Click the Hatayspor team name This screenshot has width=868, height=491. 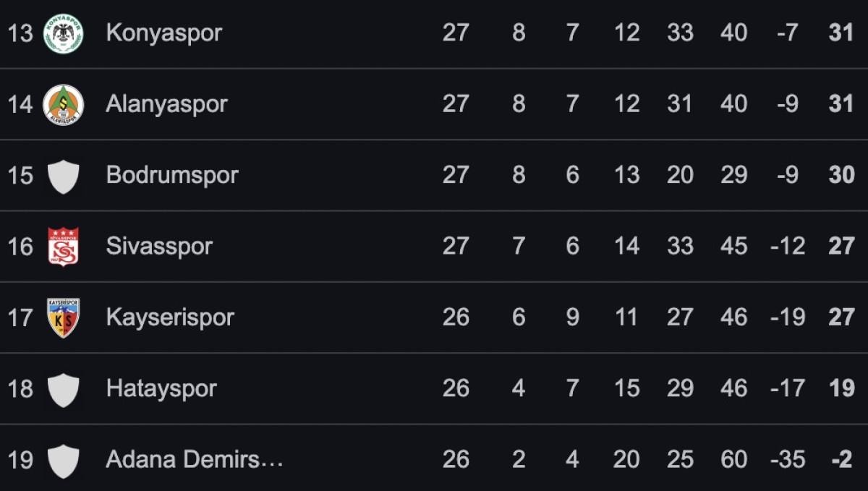161,389
